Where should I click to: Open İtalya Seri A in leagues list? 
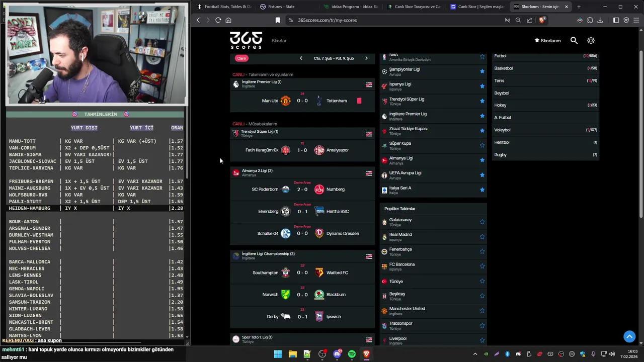[x=433, y=190]
